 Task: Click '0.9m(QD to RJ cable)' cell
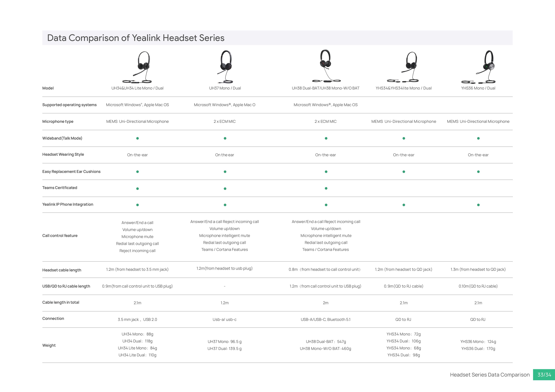404,287
